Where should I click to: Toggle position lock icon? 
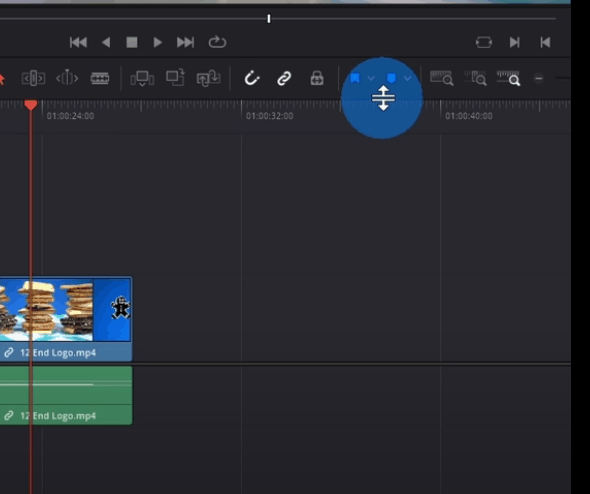[317, 78]
